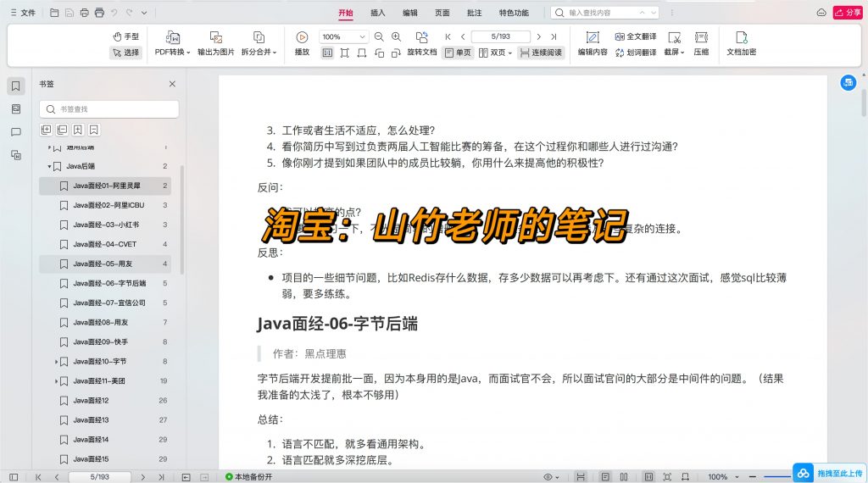The width and height of the screenshot is (868, 483).
Task: Click the bookmark panel icon in left rail
Action: pyautogui.click(x=15, y=86)
